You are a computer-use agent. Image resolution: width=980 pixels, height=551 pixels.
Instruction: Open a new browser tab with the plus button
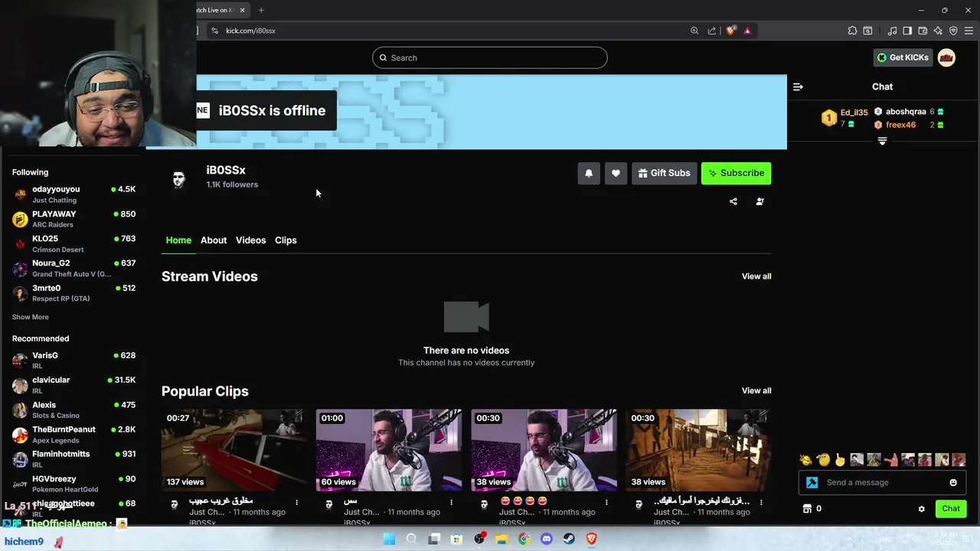(x=261, y=10)
